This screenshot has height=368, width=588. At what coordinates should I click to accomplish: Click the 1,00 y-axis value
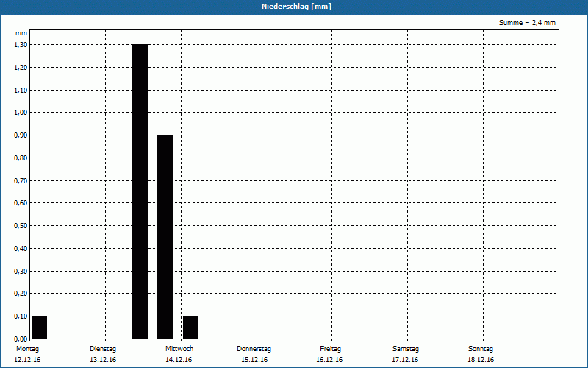click(21, 113)
